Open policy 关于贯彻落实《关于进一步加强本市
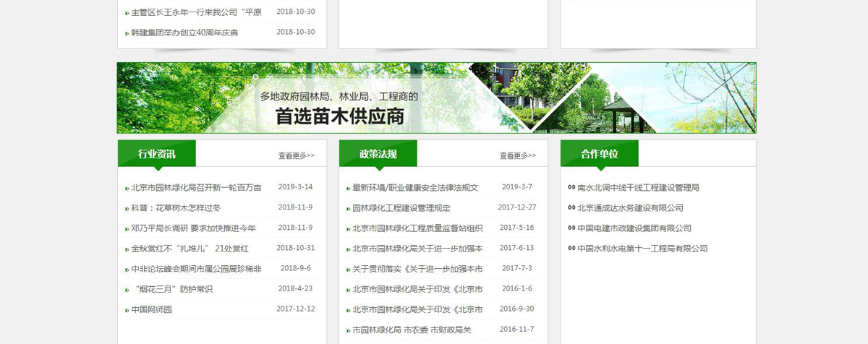 pyautogui.click(x=417, y=269)
